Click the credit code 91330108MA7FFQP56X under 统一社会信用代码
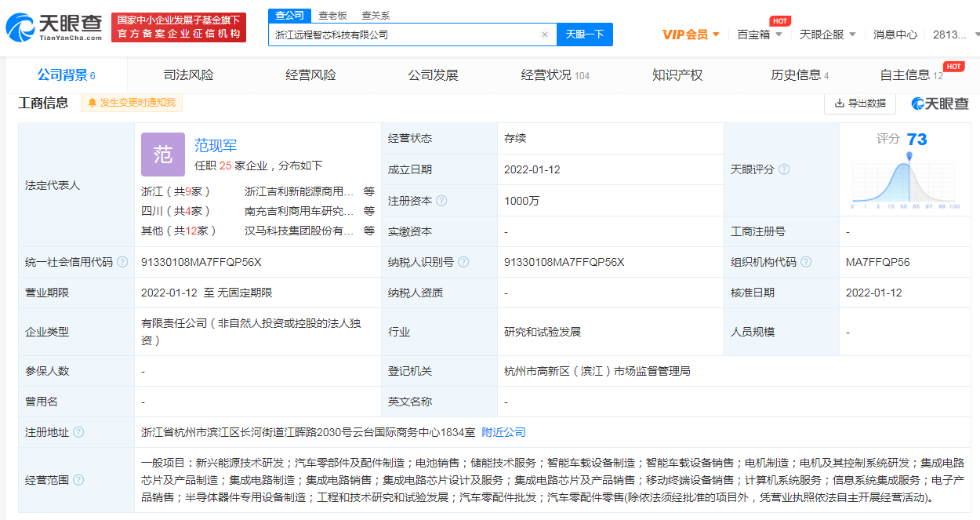980x520 pixels. pyautogui.click(x=201, y=262)
